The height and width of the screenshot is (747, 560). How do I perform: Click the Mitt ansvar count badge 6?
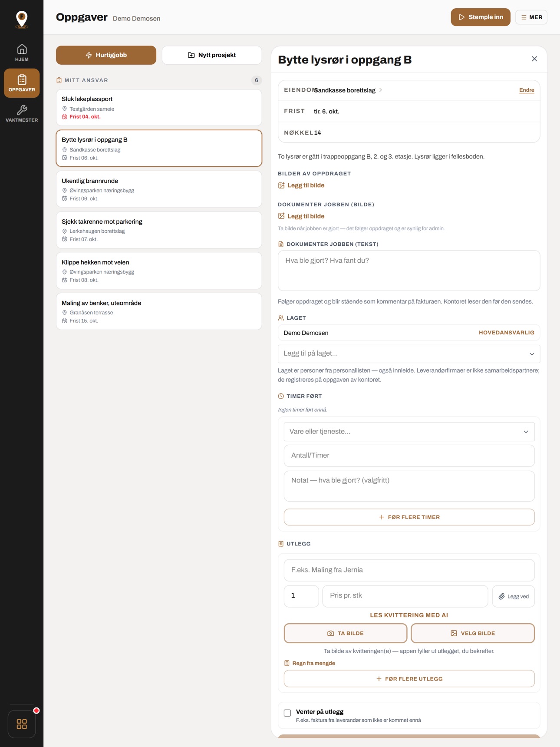257,80
